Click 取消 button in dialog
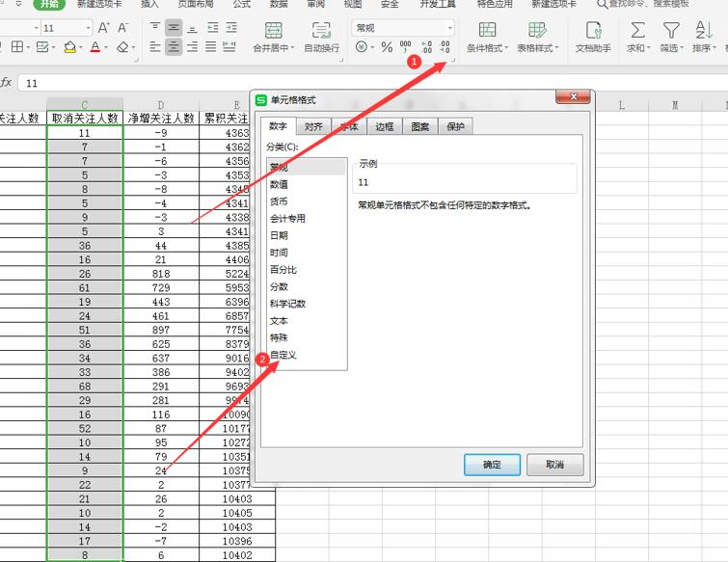Image resolution: width=728 pixels, height=562 pixels. tap(554, 465)
